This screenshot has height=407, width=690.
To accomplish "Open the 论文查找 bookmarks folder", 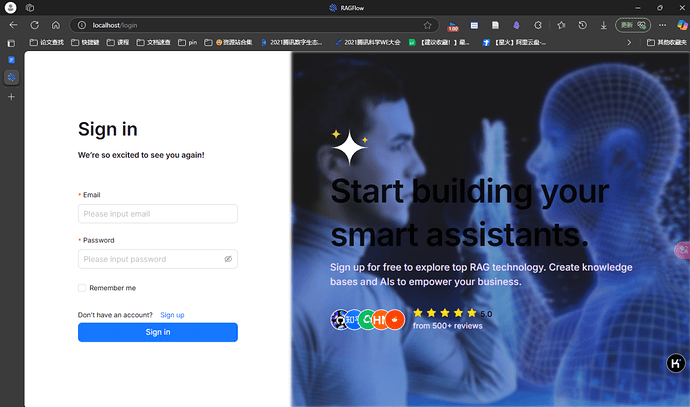I will (x=49, y=43).
